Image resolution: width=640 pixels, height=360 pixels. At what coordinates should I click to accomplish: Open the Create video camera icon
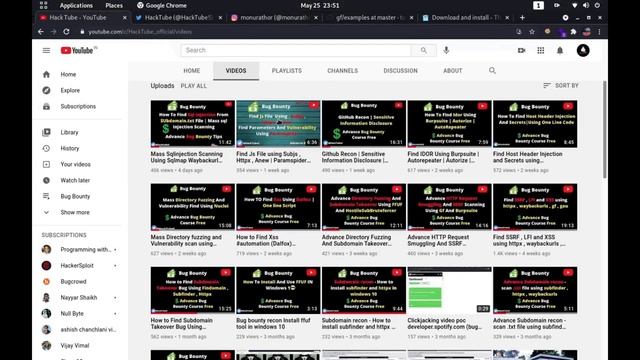[521, 50]
